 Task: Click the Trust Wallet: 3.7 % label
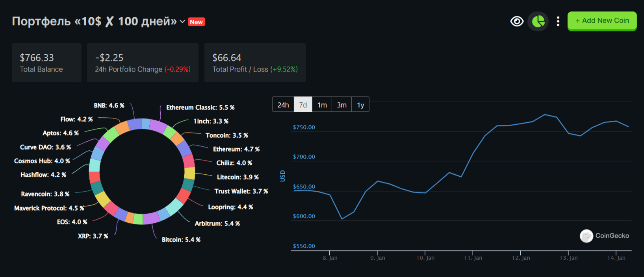click(241, 191)
